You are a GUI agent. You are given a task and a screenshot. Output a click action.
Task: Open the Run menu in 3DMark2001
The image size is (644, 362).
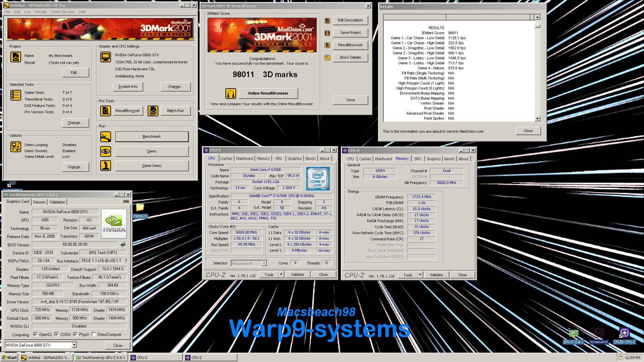28,12
